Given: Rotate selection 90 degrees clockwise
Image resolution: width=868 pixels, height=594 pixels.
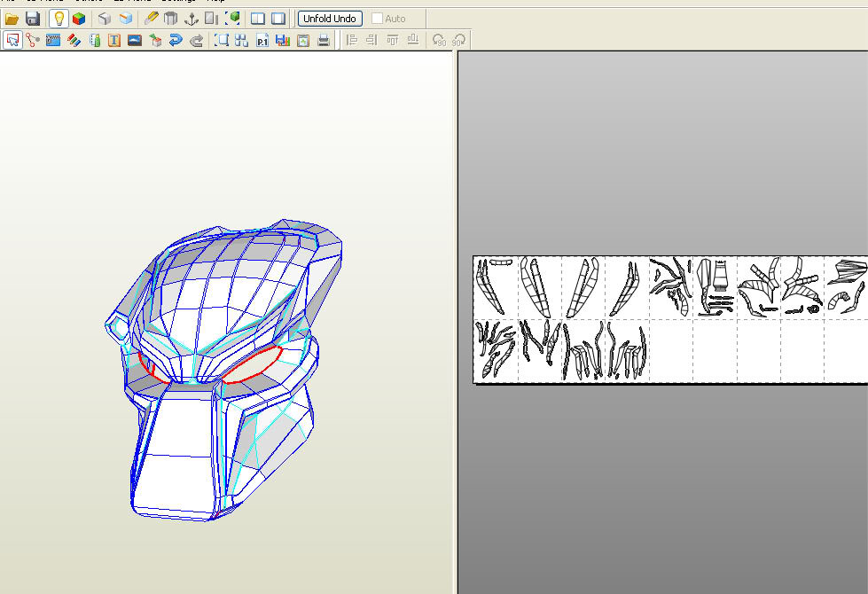Looking at the screenshot, I should tap(459, 41).
